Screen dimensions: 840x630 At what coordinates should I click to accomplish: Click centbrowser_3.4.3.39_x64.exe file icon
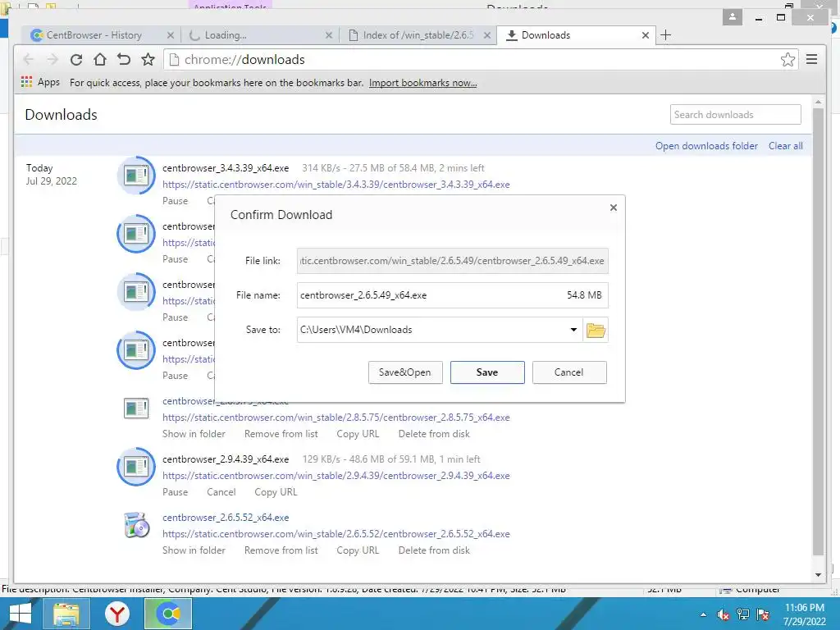click(x=136, y=176)
